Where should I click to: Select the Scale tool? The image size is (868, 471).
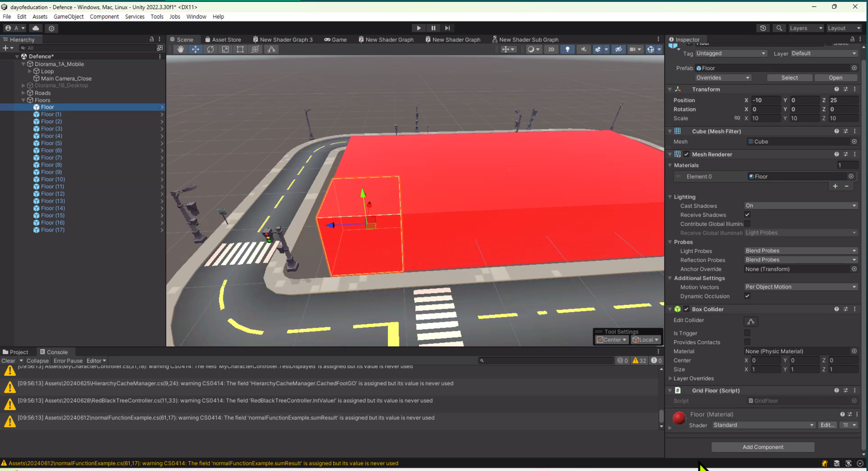225,49
